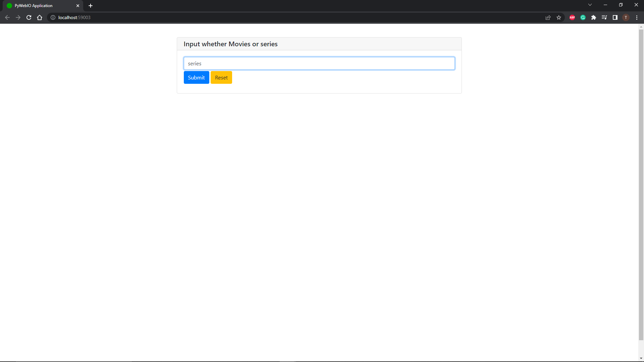
Task: Click the browser Back arrow
Action: (7, 17)
